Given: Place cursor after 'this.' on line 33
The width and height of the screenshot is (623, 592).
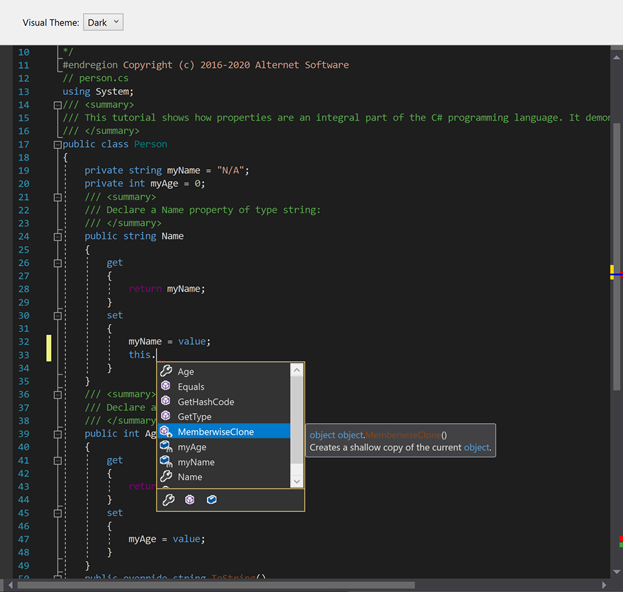Looking at the screenshot, I should click(x=157, y=355).
